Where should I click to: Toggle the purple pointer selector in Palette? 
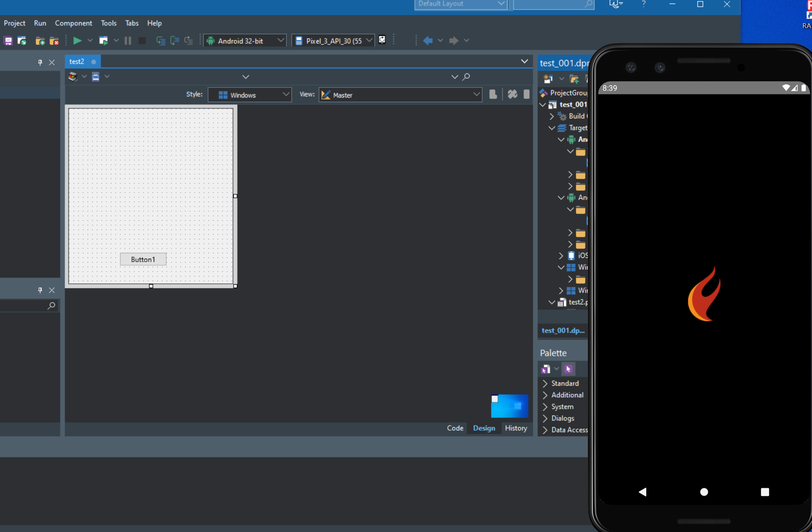[x=568, y=369]
